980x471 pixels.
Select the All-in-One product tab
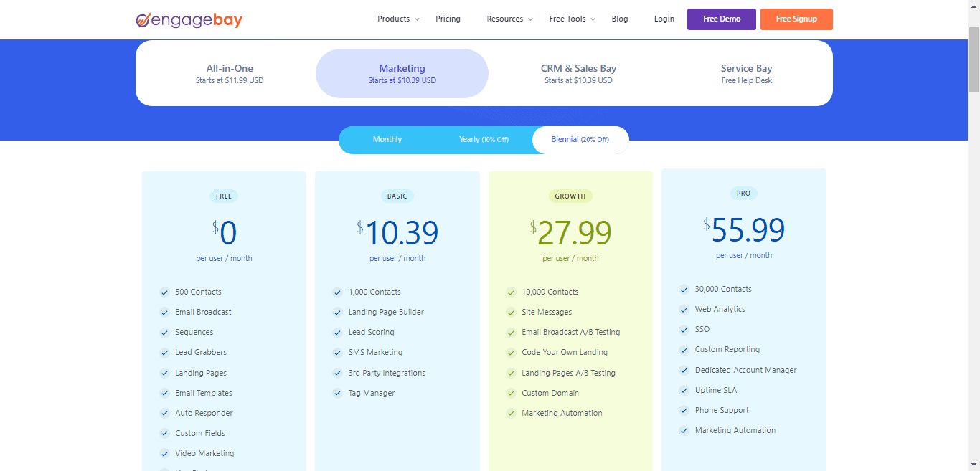tap(230, 73)
